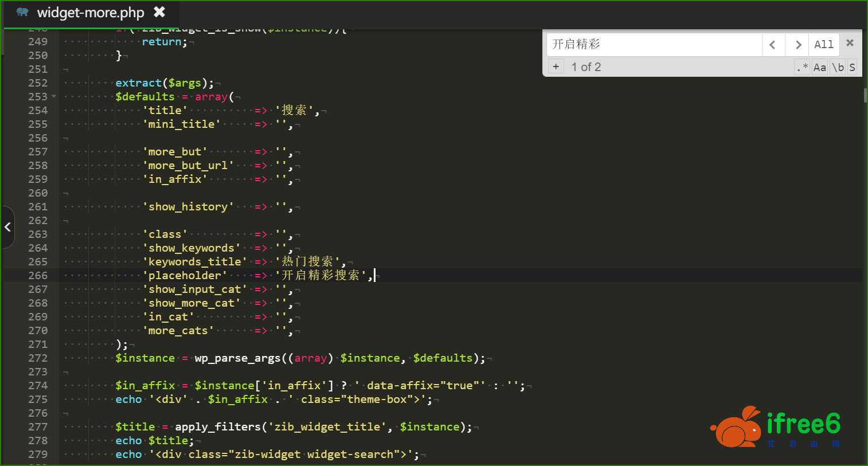
Task: Toggle search in selection option
Action: coord(852,67)
